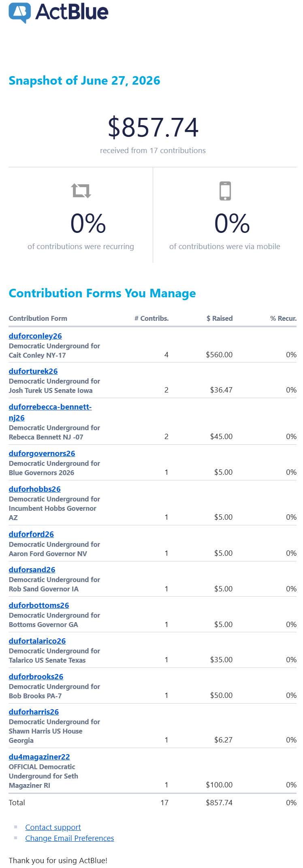Open the duforhobbs26 form link
The image size is (303, 868).
click(x=35, y=489)
